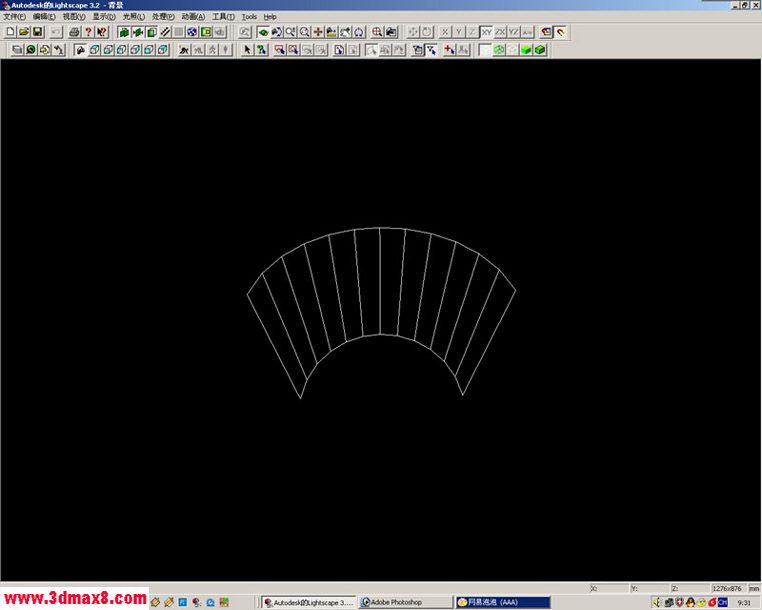Screen dimensions: 762x610
Task: Click the QQ penguin tray icon
Action: point(690,602)
